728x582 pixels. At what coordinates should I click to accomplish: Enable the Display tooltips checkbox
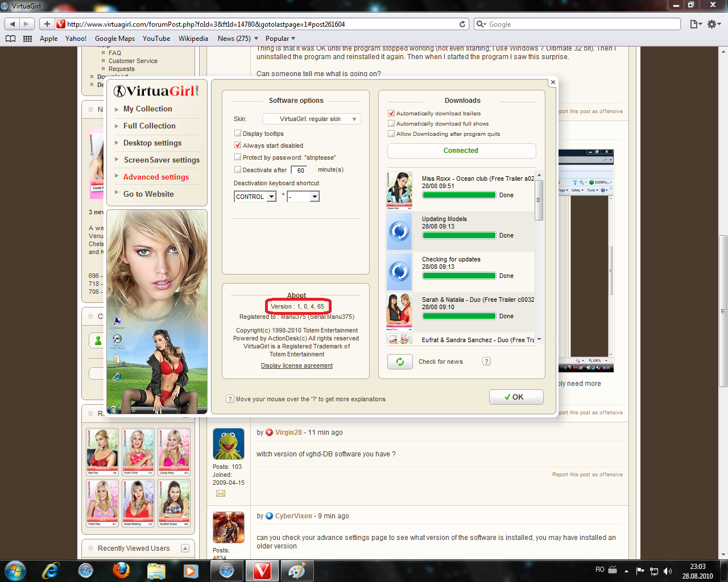pyautogui.click(x=238, y=133)
